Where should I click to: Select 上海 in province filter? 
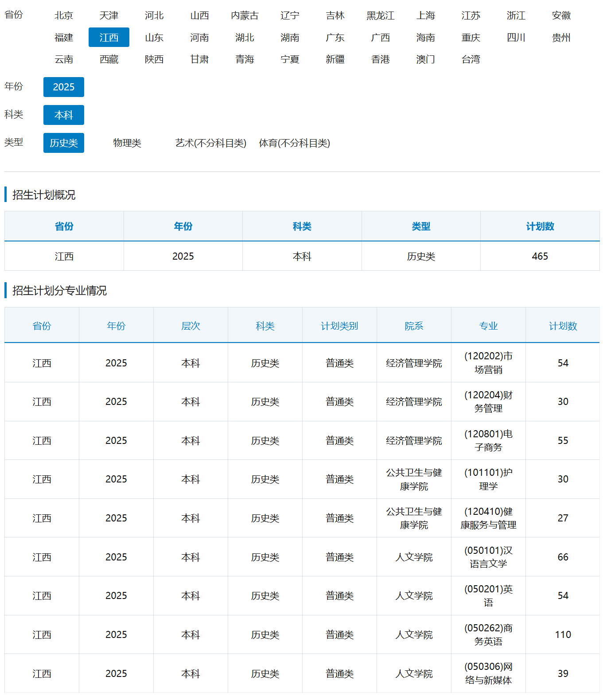[x=426, y=16]
